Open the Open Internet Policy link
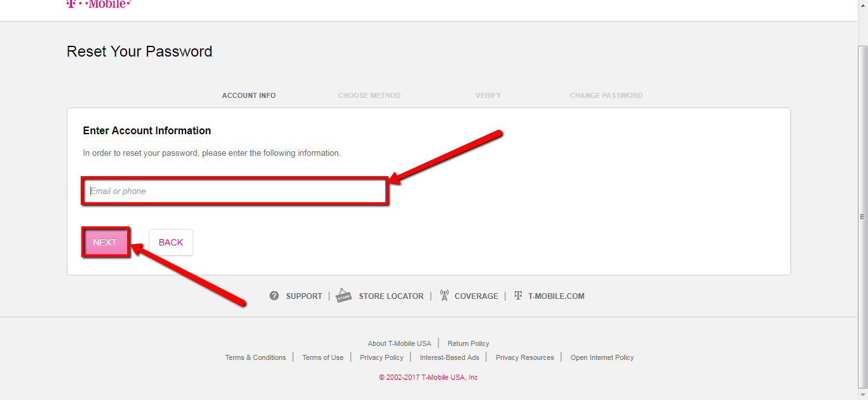The width and height of the screenshot is (868, 400). point(601,357)
